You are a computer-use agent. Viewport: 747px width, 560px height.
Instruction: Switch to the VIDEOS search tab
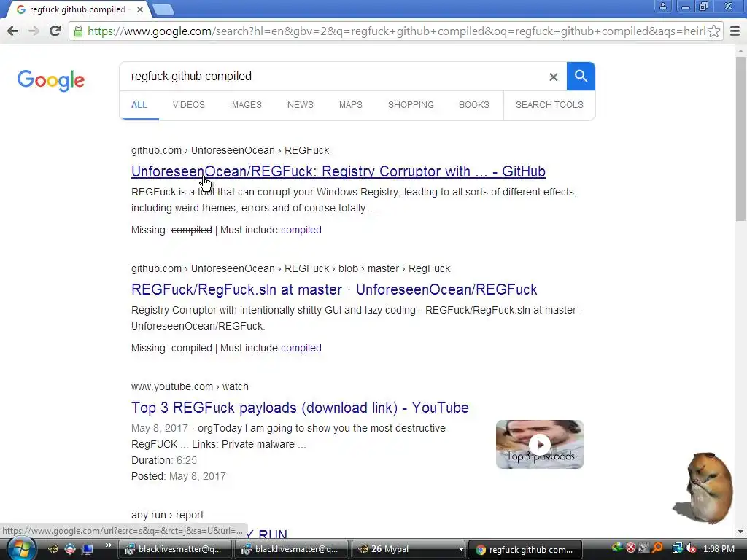coord(189,105)
